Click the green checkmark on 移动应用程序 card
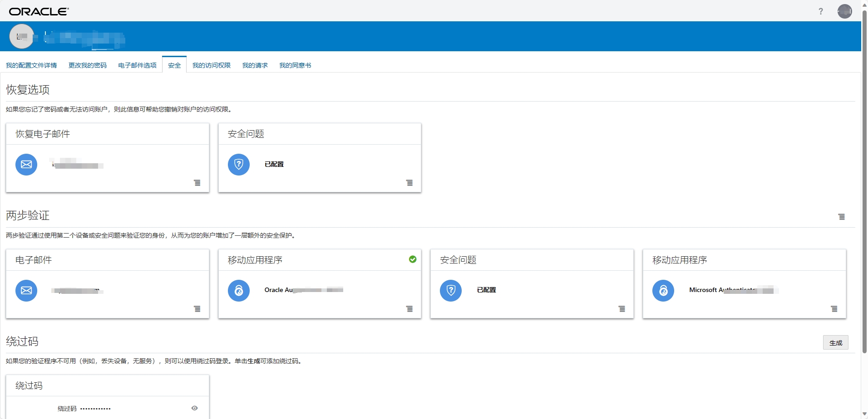Viewport: 868px width, 419px height. [413, 259]
